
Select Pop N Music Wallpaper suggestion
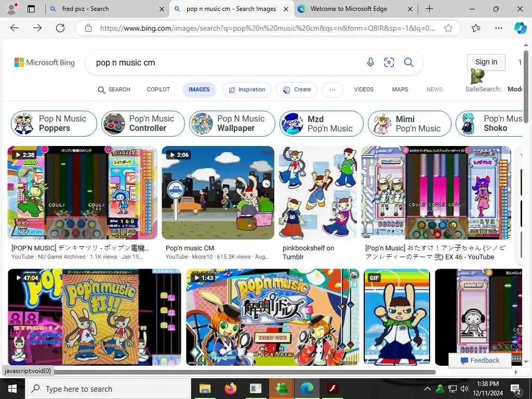232,124
